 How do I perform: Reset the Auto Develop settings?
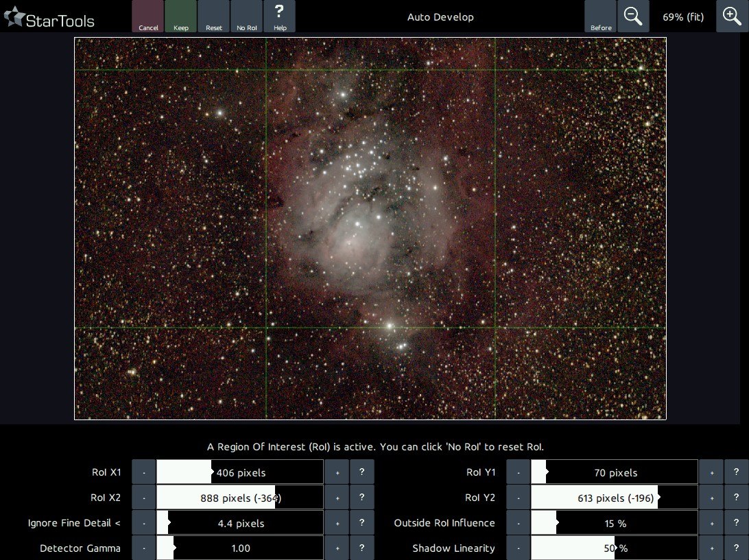point(214,16)
